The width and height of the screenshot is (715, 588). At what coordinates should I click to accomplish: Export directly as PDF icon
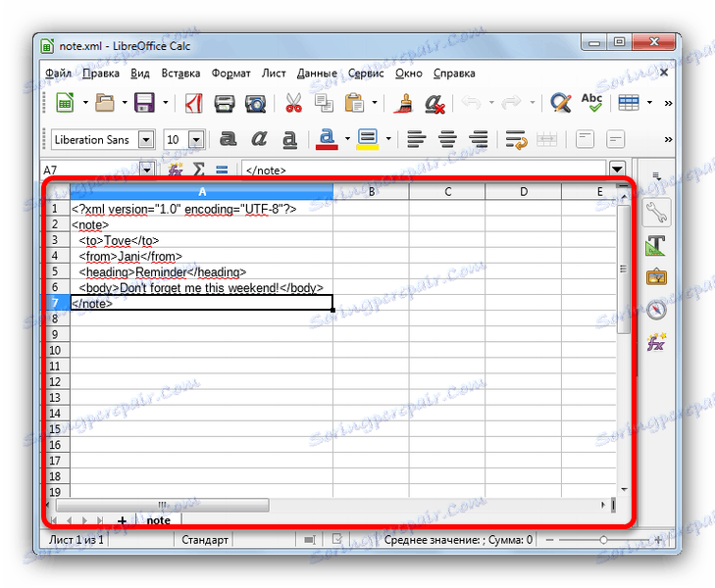tap(194, 103)
